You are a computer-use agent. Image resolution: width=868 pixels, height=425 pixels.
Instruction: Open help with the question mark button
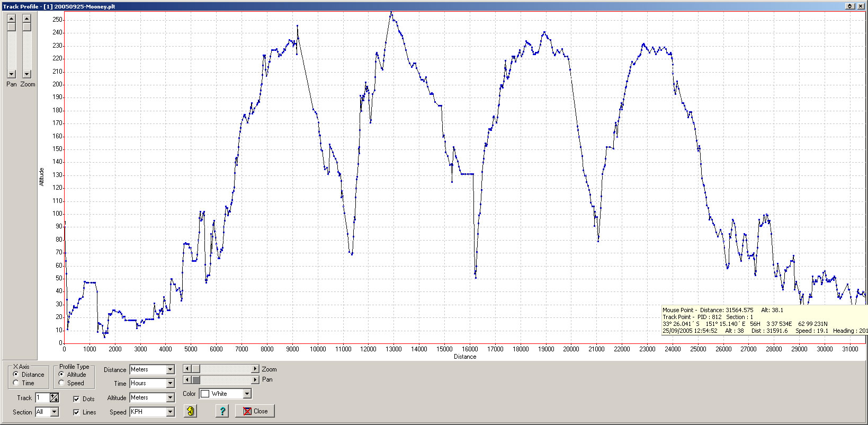point(222,411)
